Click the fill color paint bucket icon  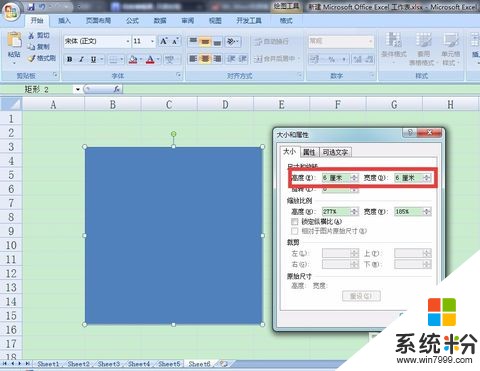pyautogui.click(x=133, y=60)
